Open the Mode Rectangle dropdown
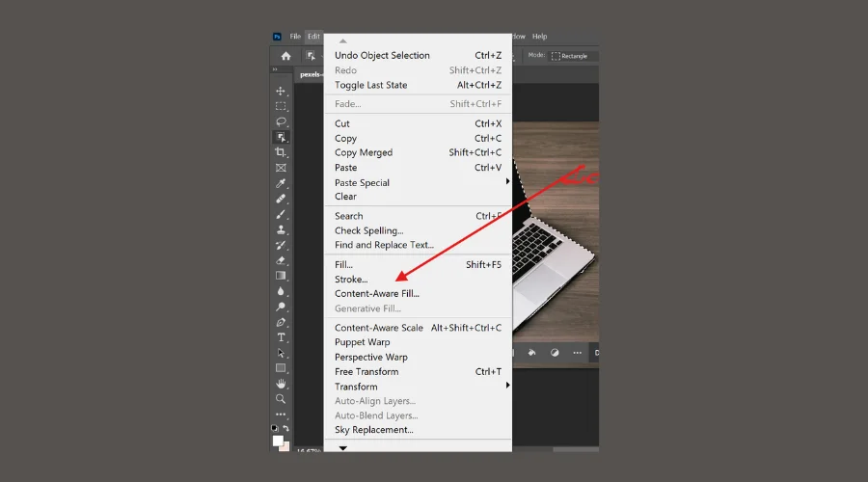 (573, 56)
